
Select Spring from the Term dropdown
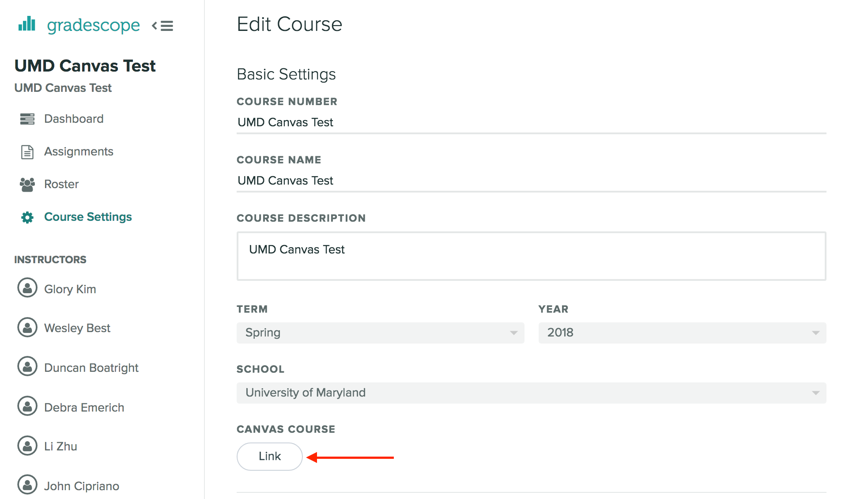379,332
